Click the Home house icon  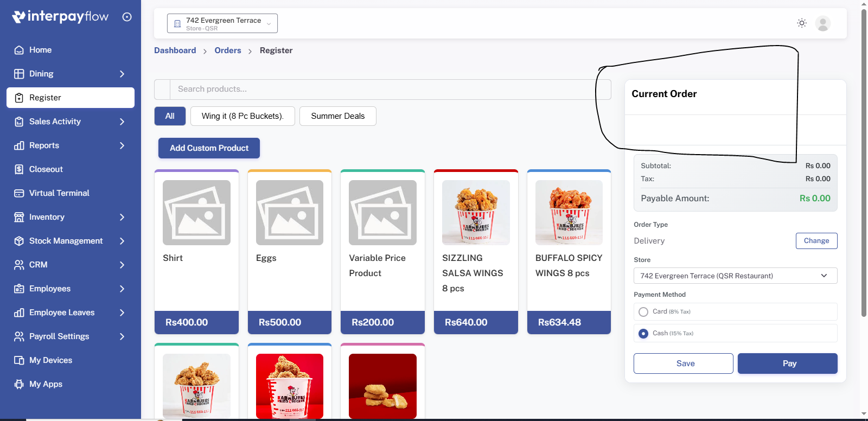(x=19, y=50)
